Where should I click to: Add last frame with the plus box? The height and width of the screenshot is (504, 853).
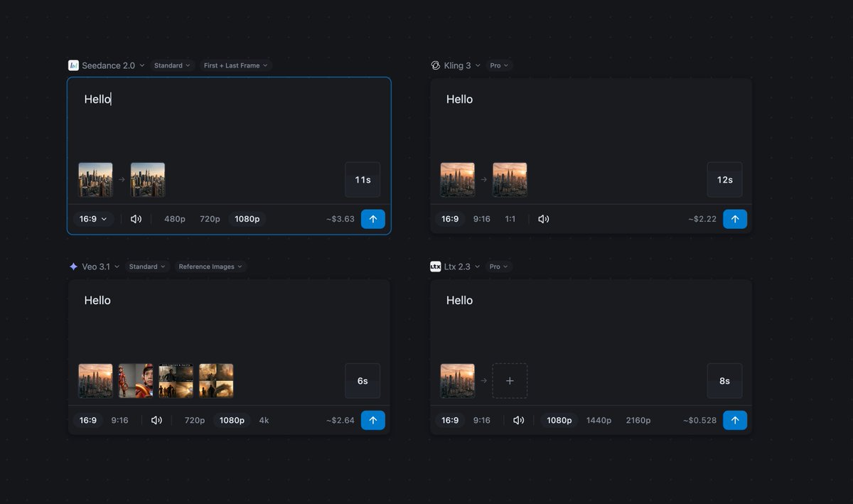tap(510, 381)
